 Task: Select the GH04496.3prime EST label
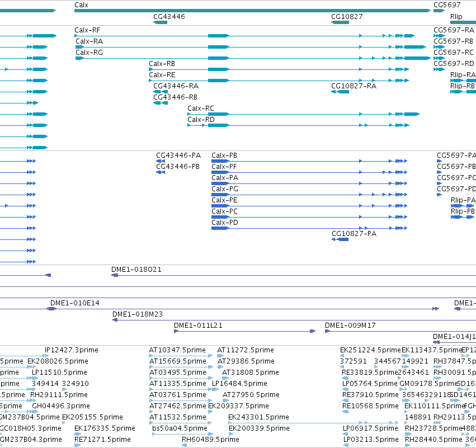[61, 406]
